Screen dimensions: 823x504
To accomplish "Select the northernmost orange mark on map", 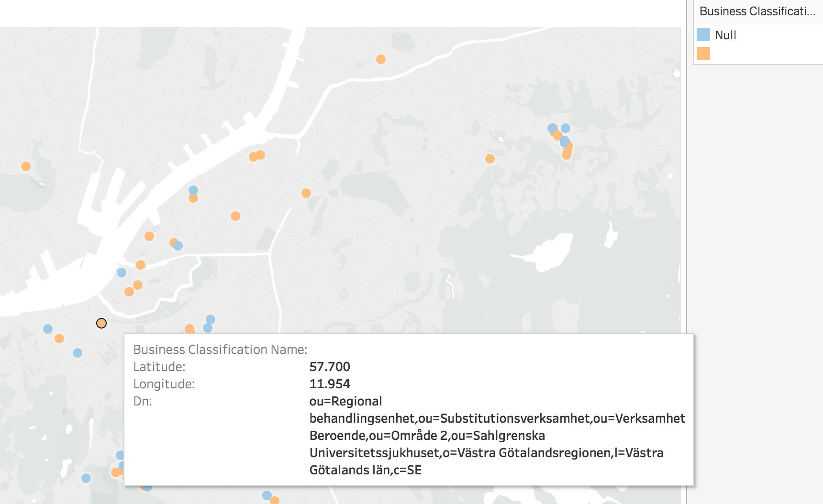I will click(381, 59).
